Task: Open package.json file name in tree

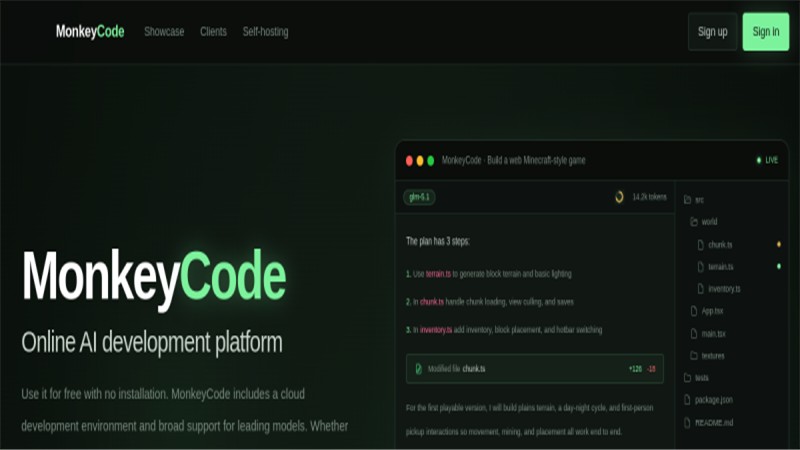Action: point(714,401)
